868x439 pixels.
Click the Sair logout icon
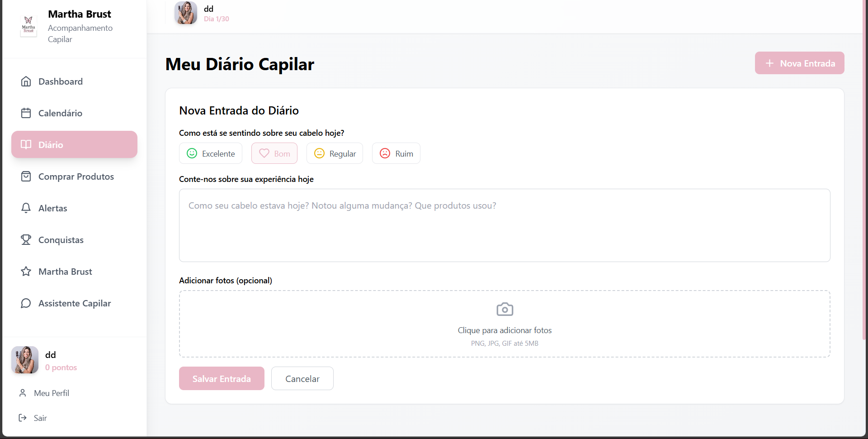[x=23, y=418]
